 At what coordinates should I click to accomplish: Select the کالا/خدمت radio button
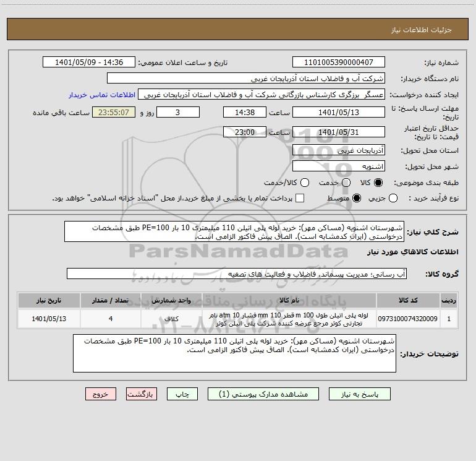(x=305, y=183)
